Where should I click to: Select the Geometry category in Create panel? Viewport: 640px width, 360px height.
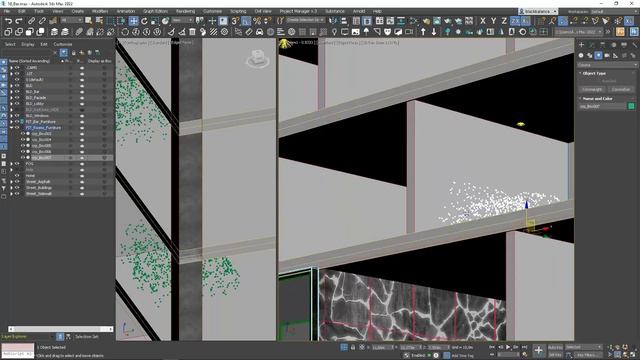(581, 56)
